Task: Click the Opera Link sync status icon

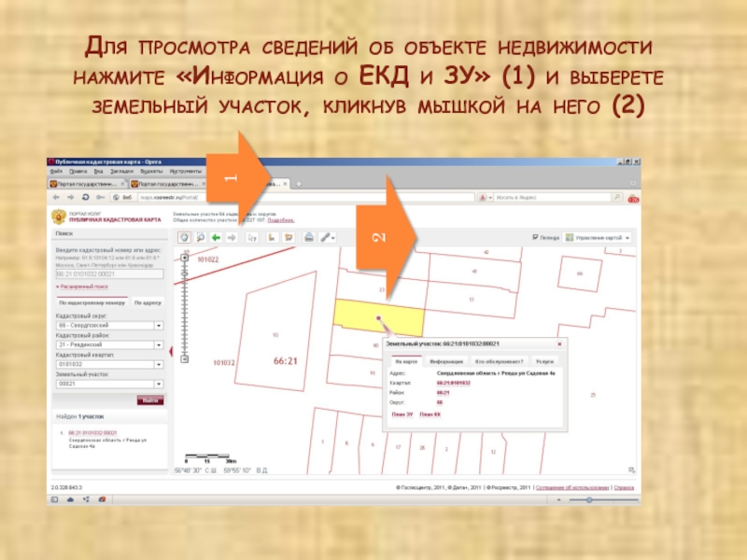Action: pos(86,499)
